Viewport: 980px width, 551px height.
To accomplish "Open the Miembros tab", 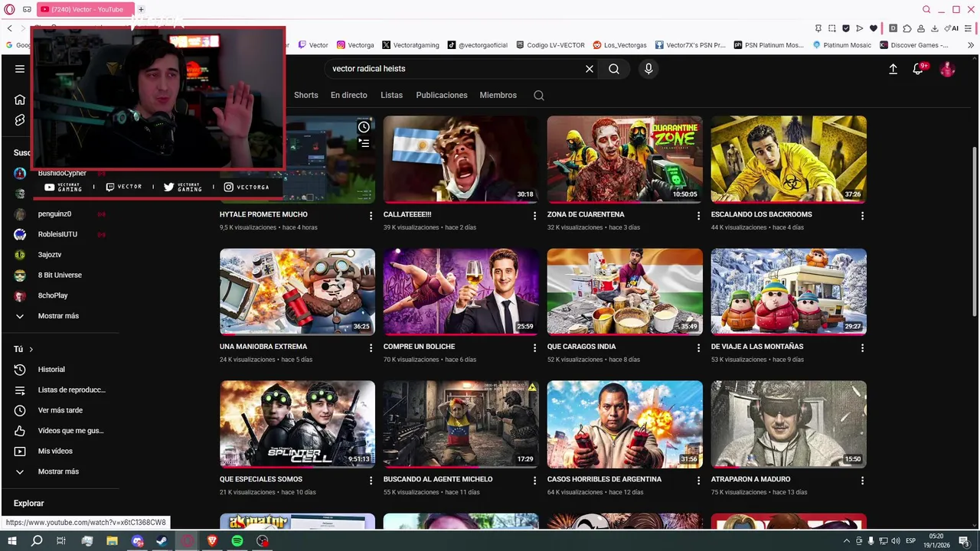I will pos(498,96).
